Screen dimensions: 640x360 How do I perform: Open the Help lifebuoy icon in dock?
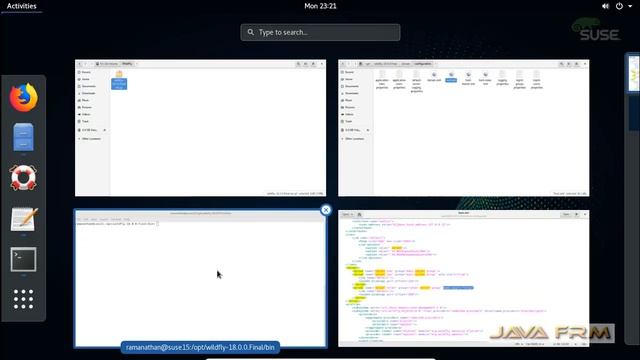click(x=23, y=178)
